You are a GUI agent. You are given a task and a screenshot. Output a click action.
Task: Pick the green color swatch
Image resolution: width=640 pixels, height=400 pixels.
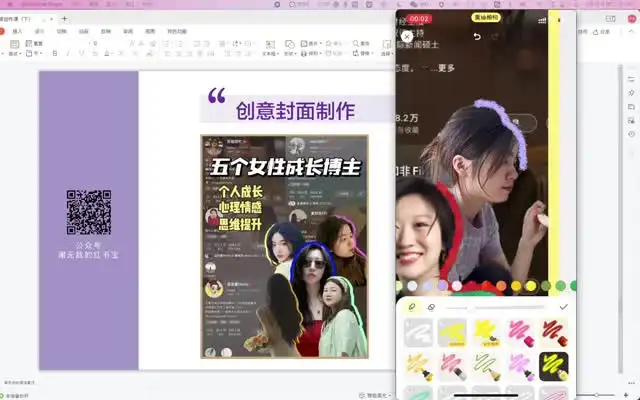pos(560,286)
